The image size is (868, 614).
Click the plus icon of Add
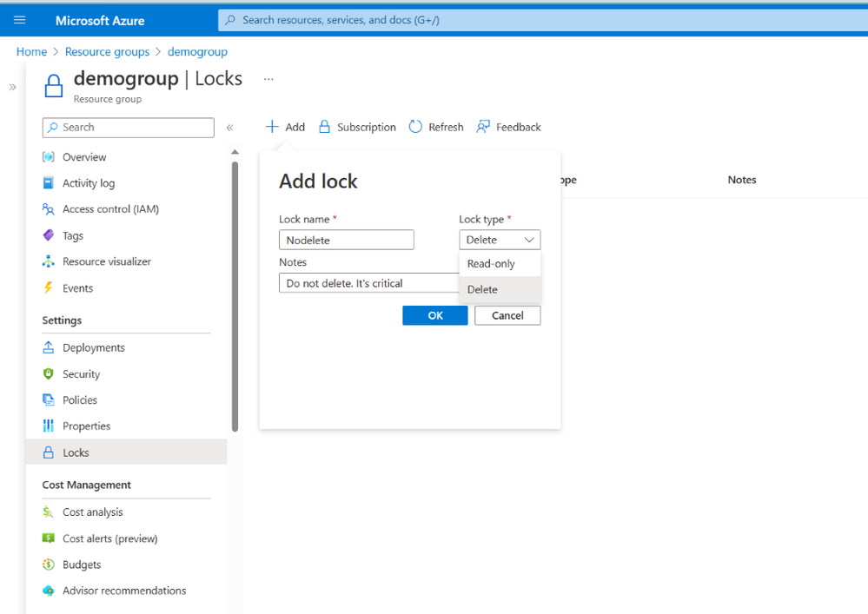[x=272, y=127]
